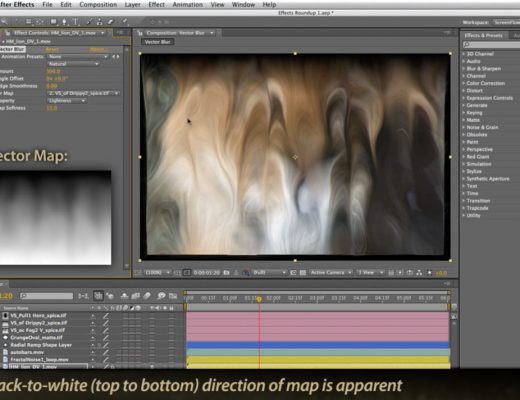Open the Animation menu
This screenshot has width=520, height=400.
pos(188,5)
